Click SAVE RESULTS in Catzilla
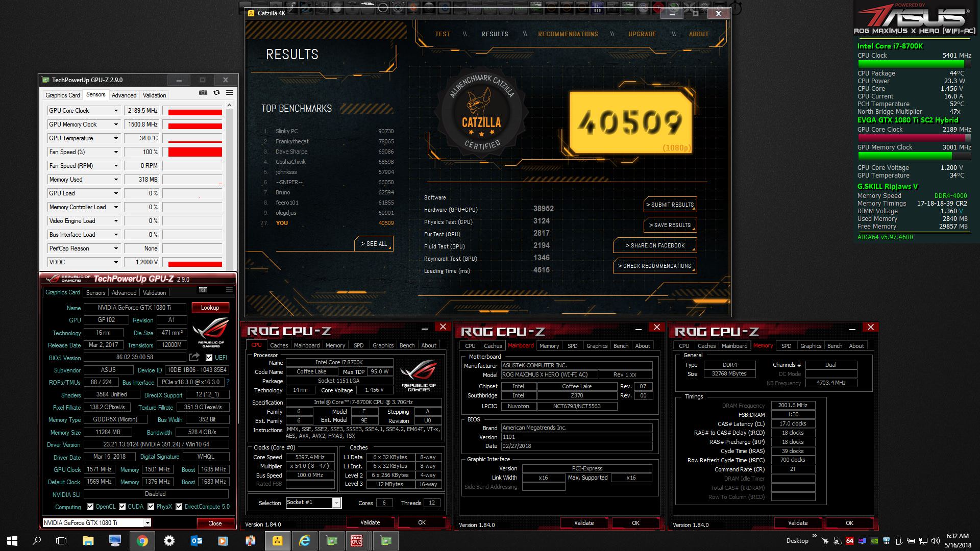This screenshot has height=551, width=980. point(670,225)
